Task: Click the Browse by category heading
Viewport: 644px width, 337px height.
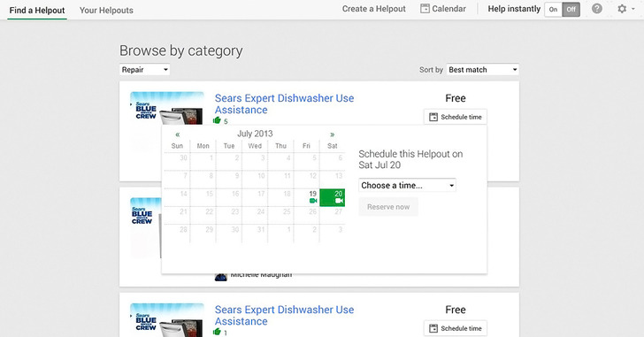Action: [x=181, y=51]
